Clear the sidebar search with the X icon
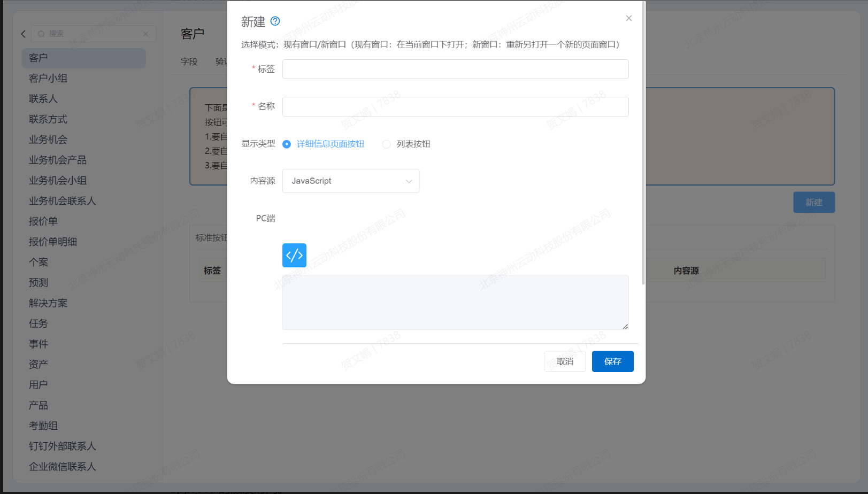The width and height of the screenshot is (868, 494). click(145, 34)
